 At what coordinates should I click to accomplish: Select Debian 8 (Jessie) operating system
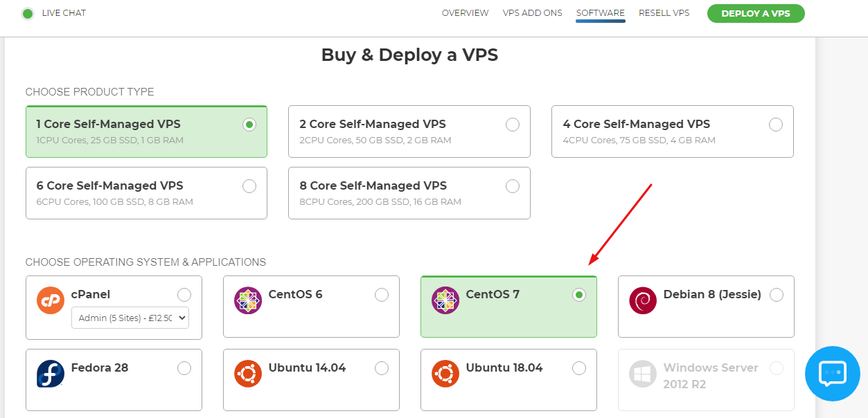pyautogui.click(x=776, y=294)
